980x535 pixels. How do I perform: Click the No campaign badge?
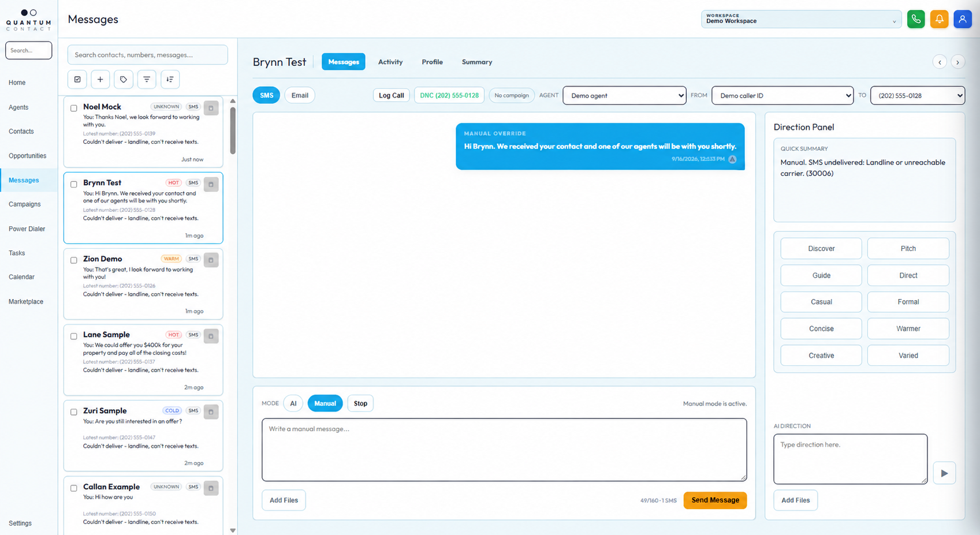[x=512, y=95]
